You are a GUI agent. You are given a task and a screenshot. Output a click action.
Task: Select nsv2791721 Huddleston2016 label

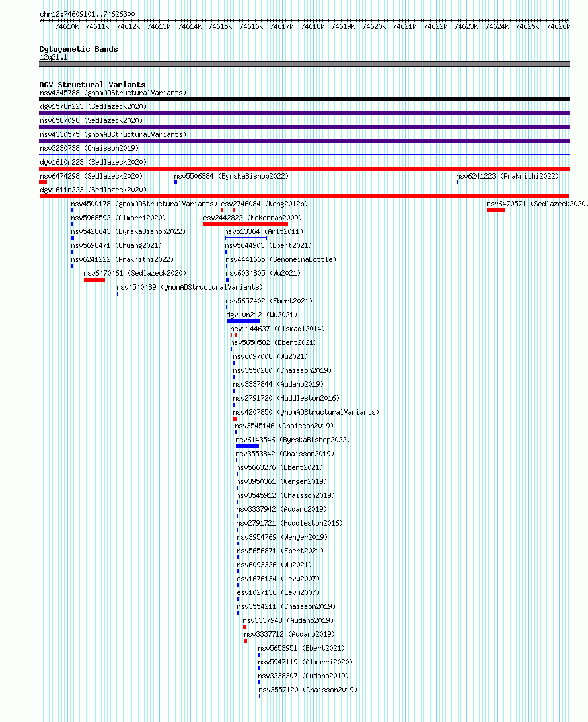[x=289, y=523]
